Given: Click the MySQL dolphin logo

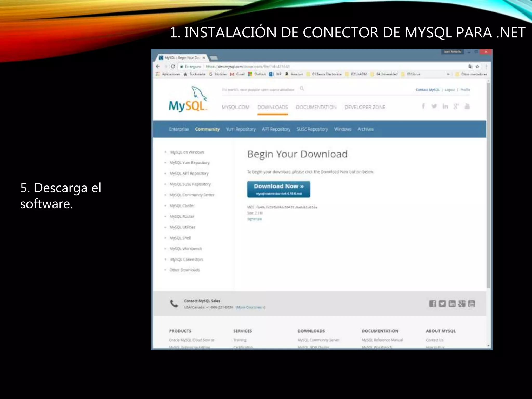Looking at the screenshot, I should 188,99.
